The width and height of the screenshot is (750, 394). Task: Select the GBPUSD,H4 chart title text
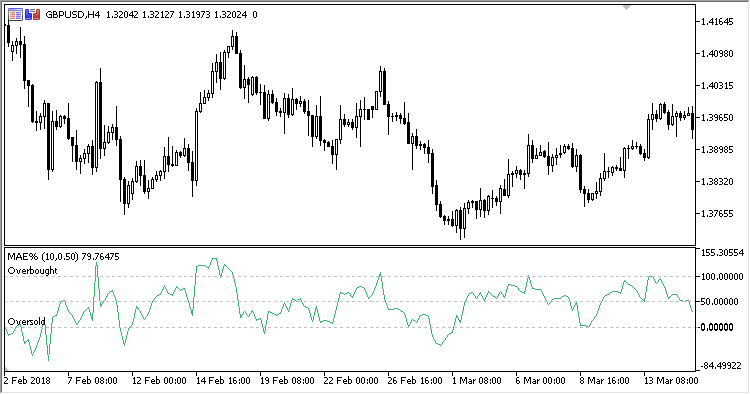coord(73,15)
